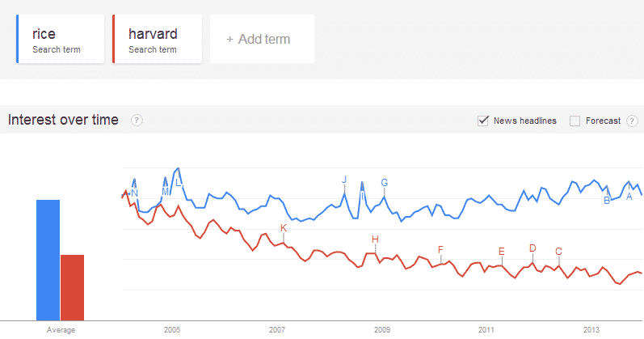Click the blue rice average bar
Image resolution: width=644 pixels, height=339 pixels.
click(48, 259)
